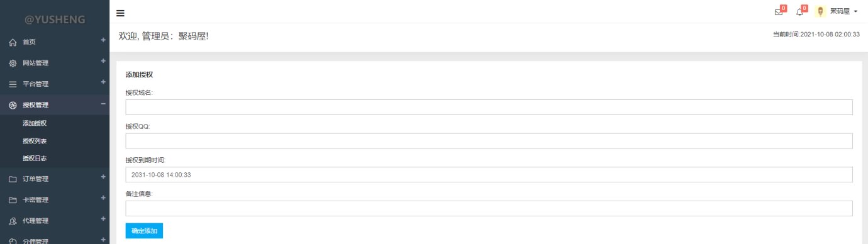Click the folder icon for 卡密管理
The height and width of the screenshot is (244, 868).
point(12,200)
